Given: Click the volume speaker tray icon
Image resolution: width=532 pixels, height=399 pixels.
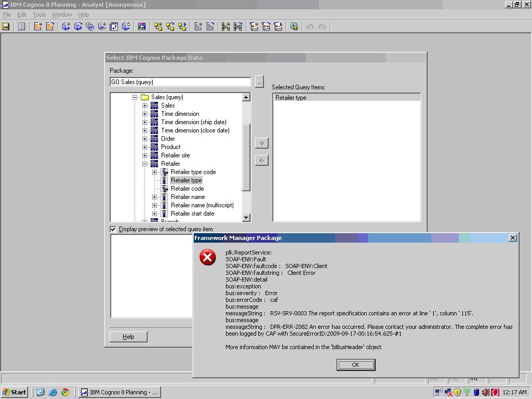Looking at the screenshot, I should coord(485,392).
